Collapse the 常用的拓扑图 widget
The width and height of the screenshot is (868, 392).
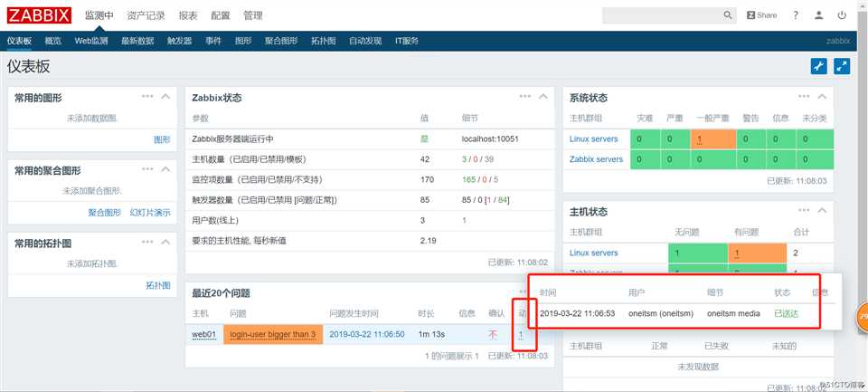(x=165, y=243)
